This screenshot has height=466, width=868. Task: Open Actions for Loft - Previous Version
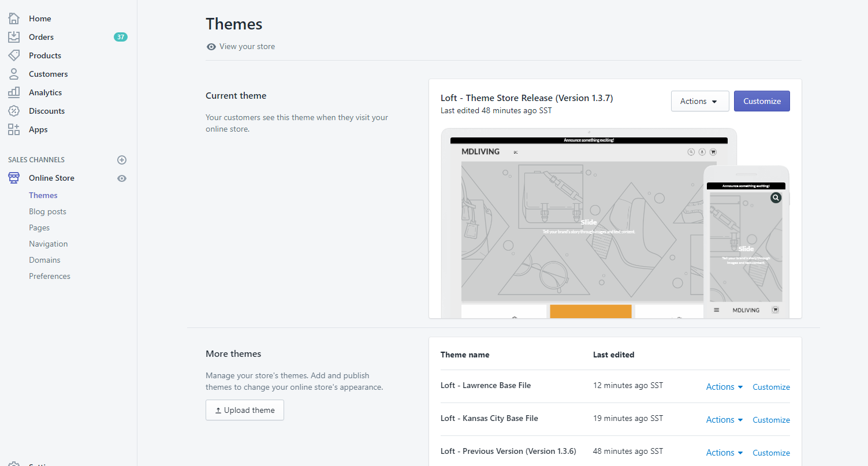tap(724, 453)
